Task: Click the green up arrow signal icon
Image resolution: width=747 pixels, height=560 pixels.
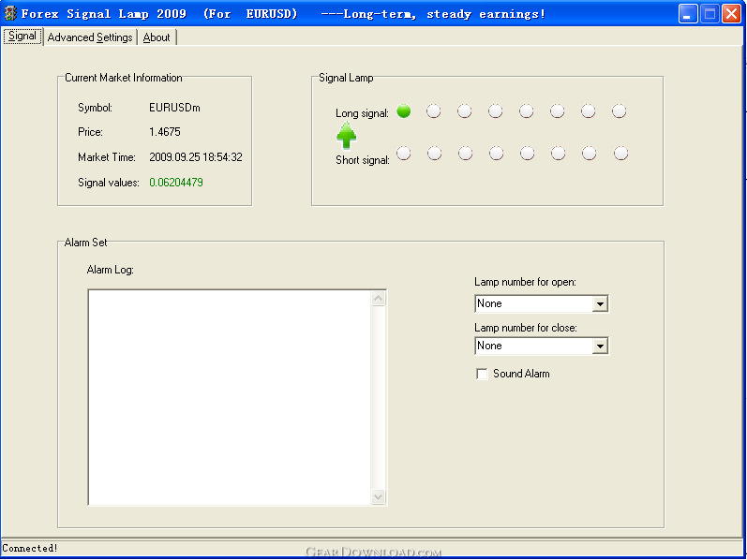Action: 347,136
